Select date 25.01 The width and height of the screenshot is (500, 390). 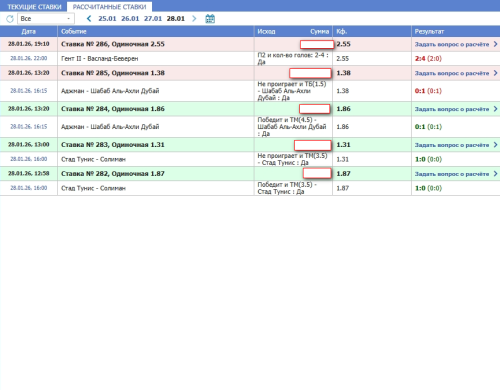click(107, 19)
